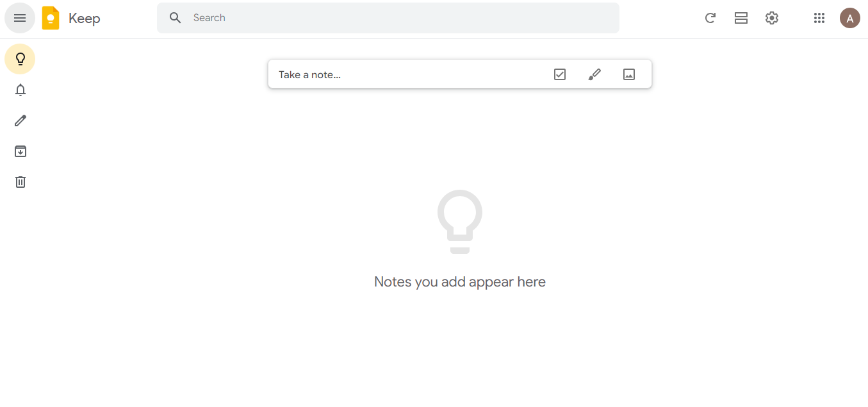Refresh notes with the reload icon

click(710, 18)
